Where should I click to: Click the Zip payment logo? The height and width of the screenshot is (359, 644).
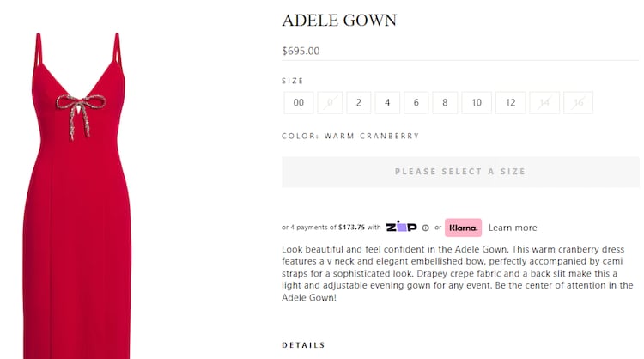[401, 228]
